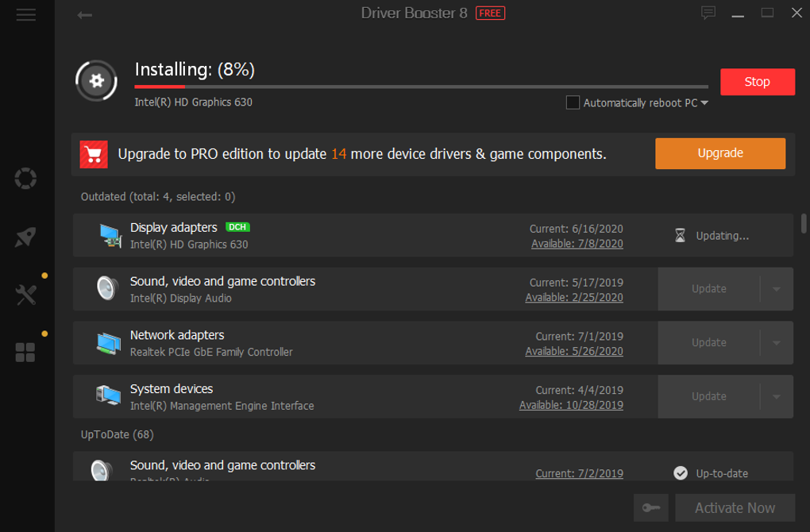
Task: Click the installing progress bar
Action: 421,87
